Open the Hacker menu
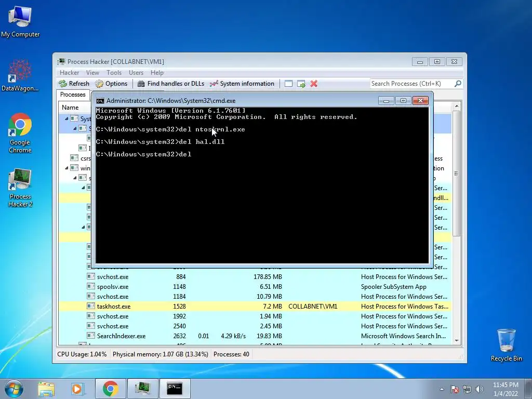This screenshot has height=399, width=532. click(69, 73)
